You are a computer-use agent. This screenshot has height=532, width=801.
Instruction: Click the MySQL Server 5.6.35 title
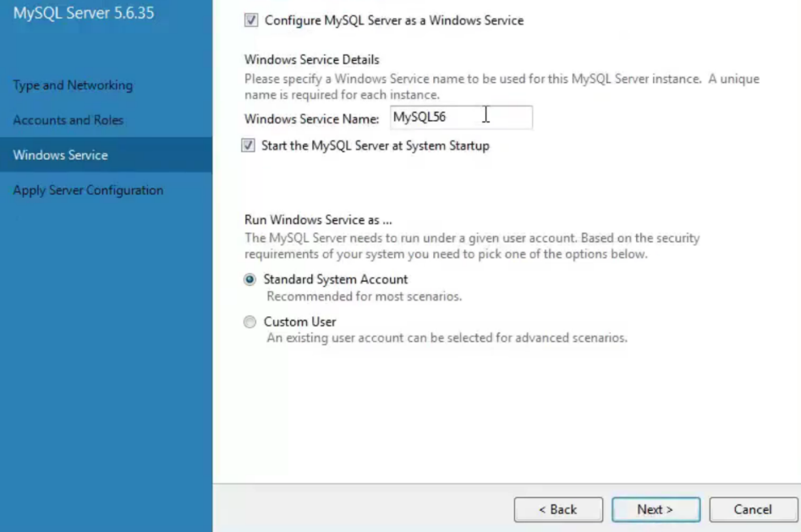coord(83,13)
